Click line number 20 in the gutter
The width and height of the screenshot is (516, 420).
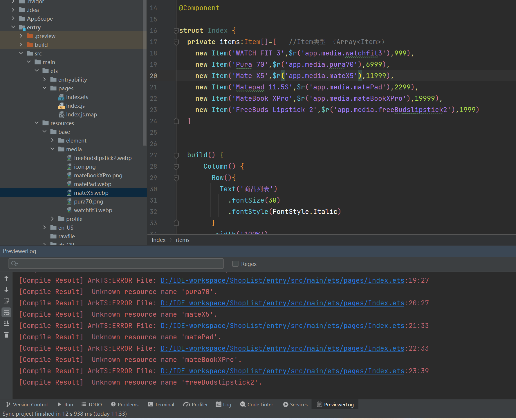154,76
